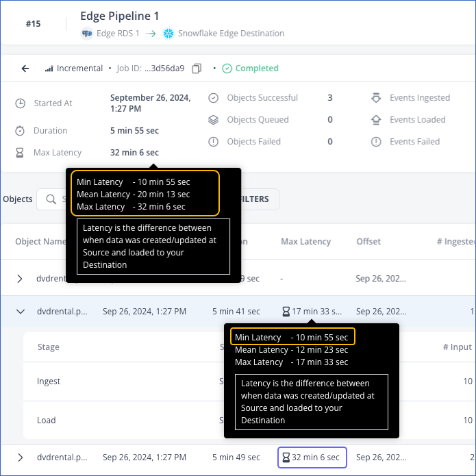
Task: Click the Max Latency hourglass icon in summary
Action: click(20, 153)
